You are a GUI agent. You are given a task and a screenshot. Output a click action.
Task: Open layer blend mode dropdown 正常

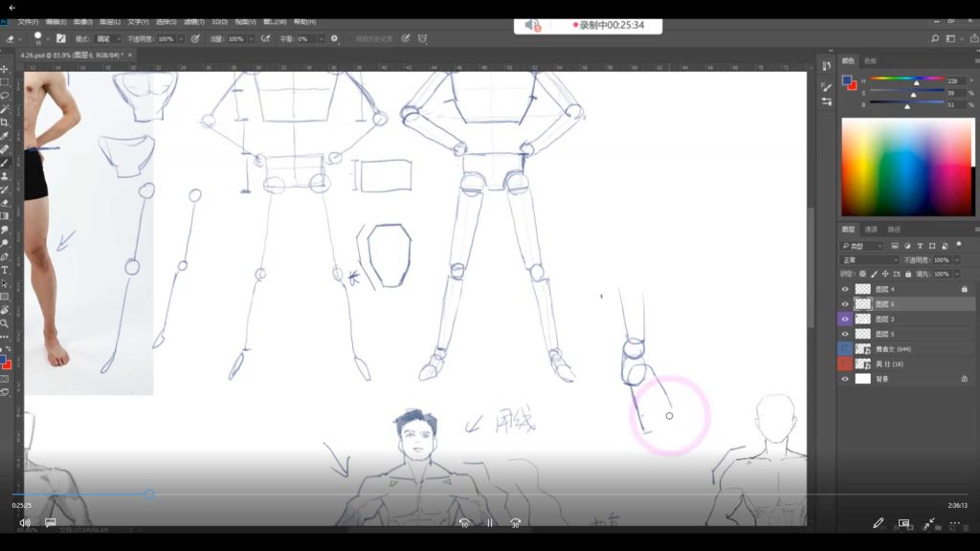pos(869,260)
